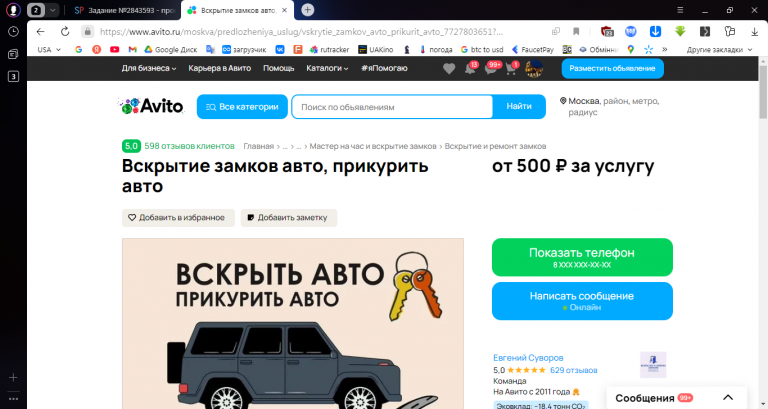Open Avito messages chat bubble icon

(491, 69)
